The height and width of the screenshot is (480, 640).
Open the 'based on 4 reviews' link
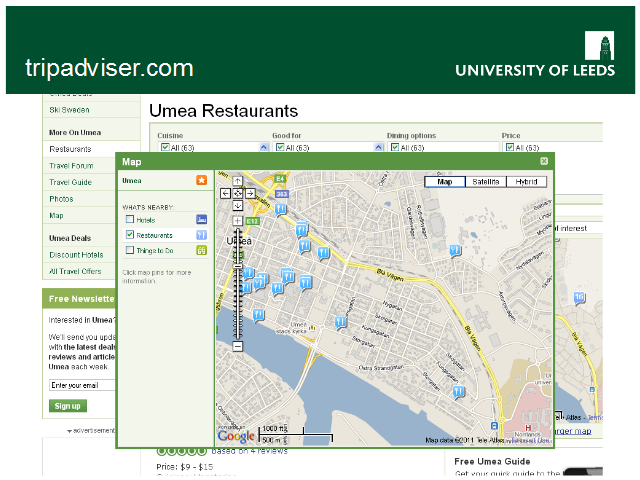[249, 451]
